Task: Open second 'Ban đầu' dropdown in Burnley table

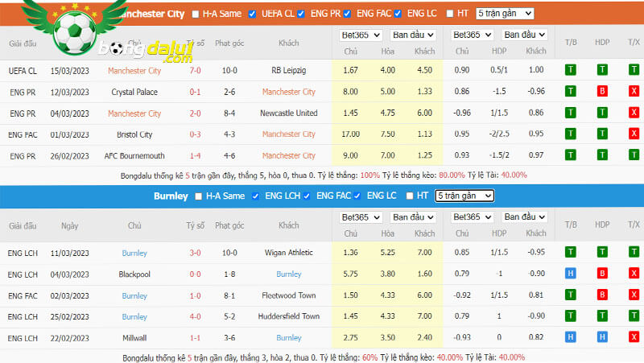Action: pos(525,217)
